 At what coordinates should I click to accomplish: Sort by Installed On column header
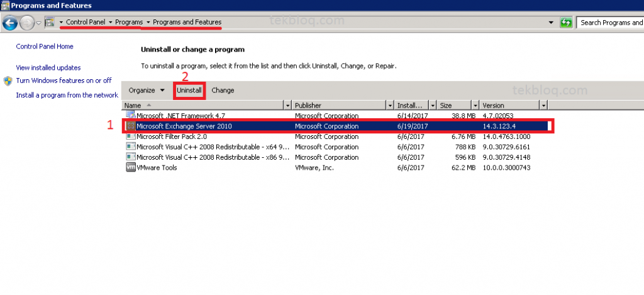411,106
